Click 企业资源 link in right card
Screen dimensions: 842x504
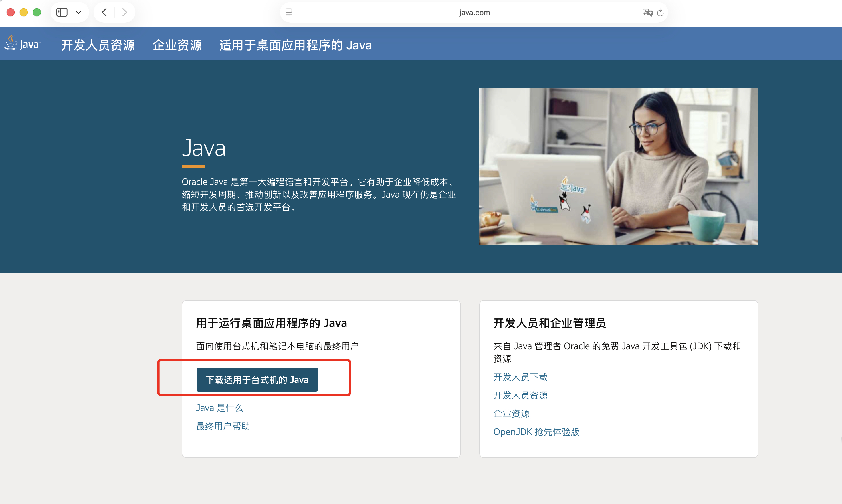[511, 414]
